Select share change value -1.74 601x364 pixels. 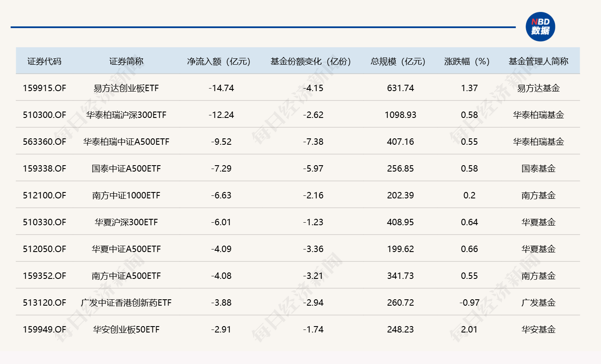click(x=313, y=330)
